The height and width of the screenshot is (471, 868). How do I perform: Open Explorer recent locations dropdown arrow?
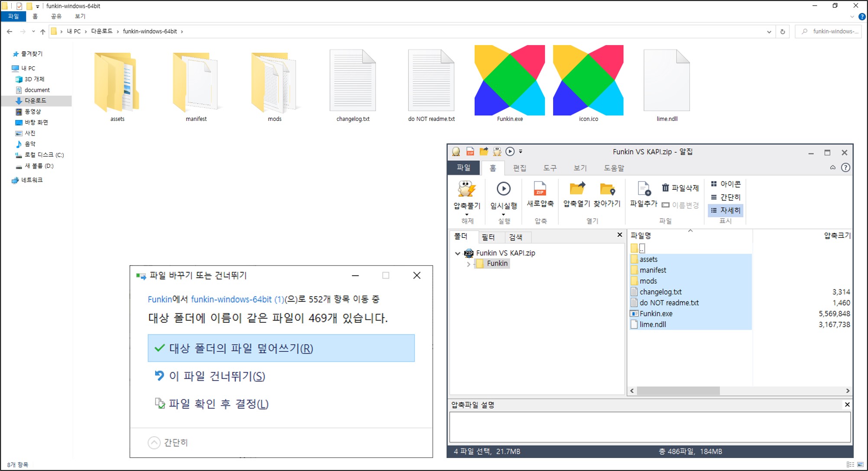pyautogui.click(x=33, y=32)
